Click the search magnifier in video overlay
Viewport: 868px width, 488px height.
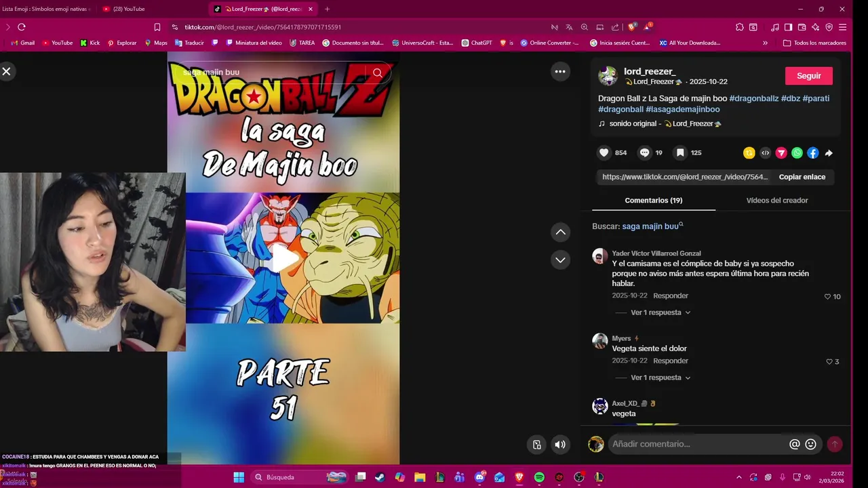pos(378,73)
